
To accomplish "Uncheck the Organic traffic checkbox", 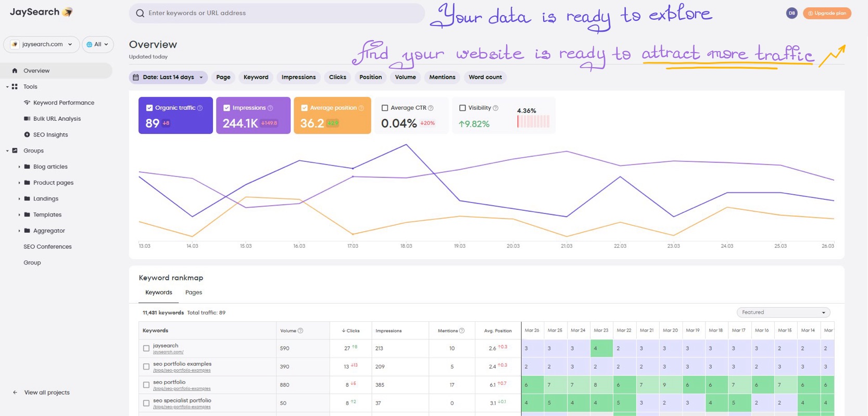I will pos(149,108).
